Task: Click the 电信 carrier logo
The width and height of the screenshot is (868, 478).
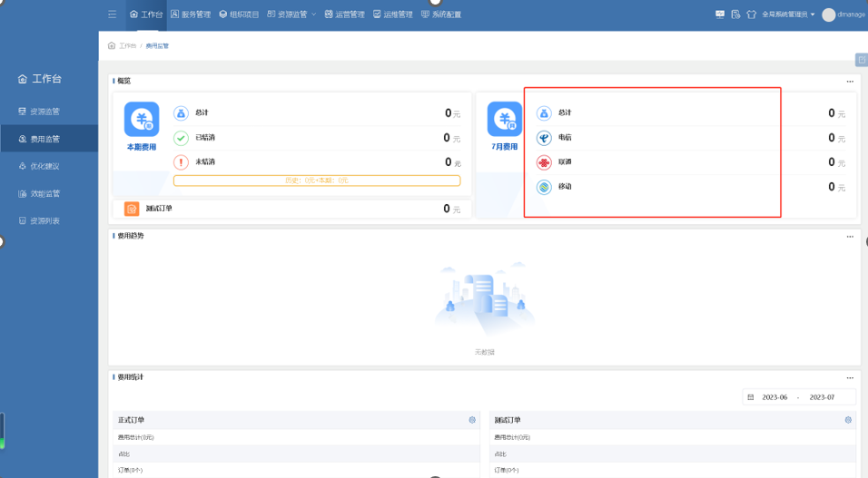Action: pyautogui.click(x=544, y=138)
